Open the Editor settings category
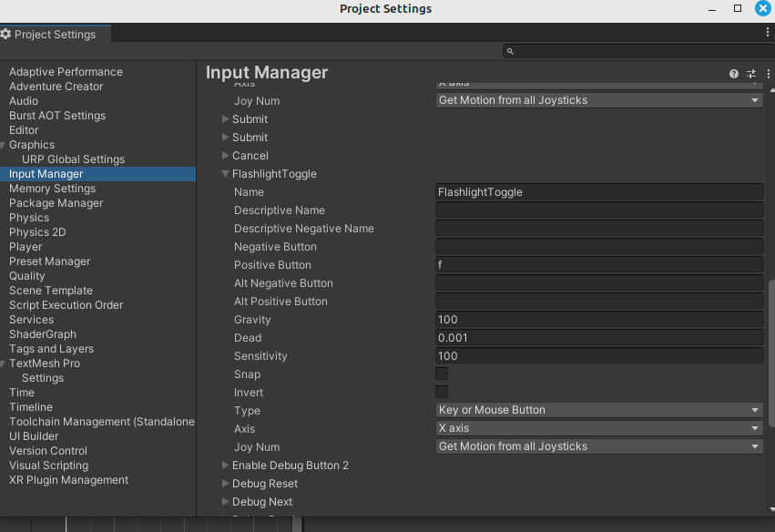The height and width of the screenshot is (532, 775). click(24, 130)
